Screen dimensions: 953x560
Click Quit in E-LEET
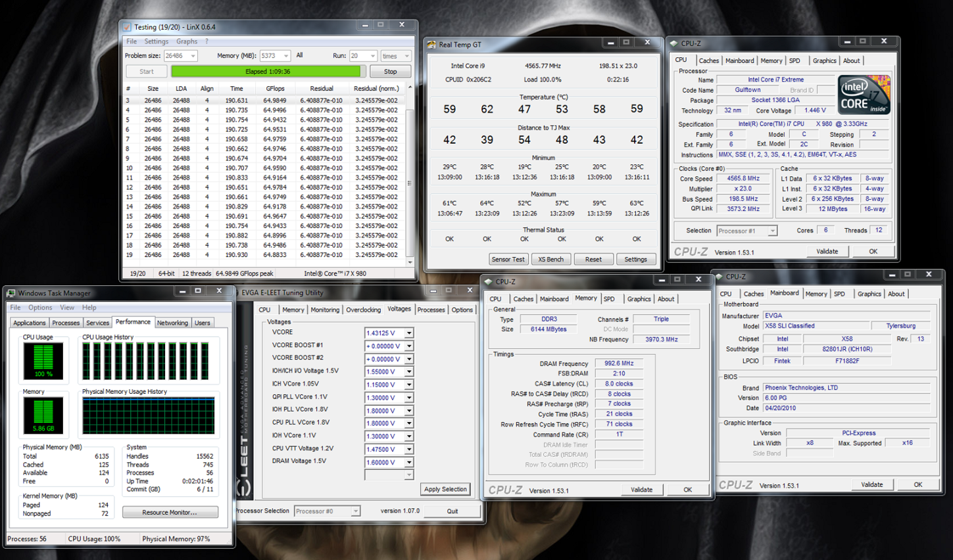tap(452, 511)
